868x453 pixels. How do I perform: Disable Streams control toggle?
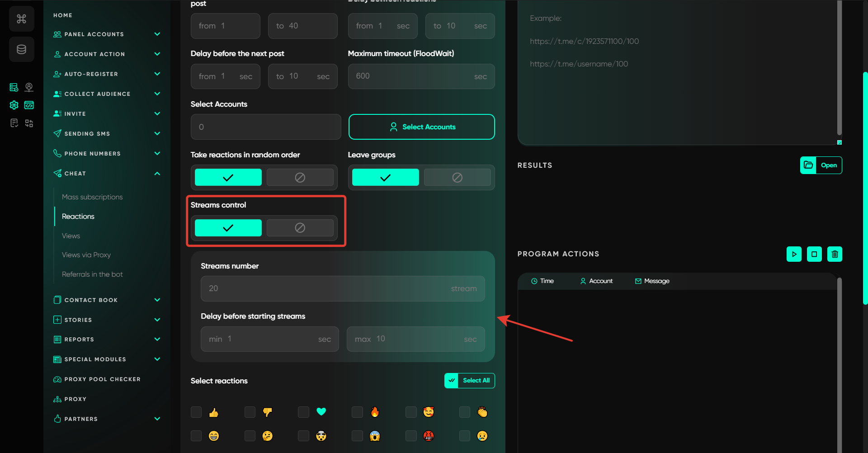(x=300, y=228)
